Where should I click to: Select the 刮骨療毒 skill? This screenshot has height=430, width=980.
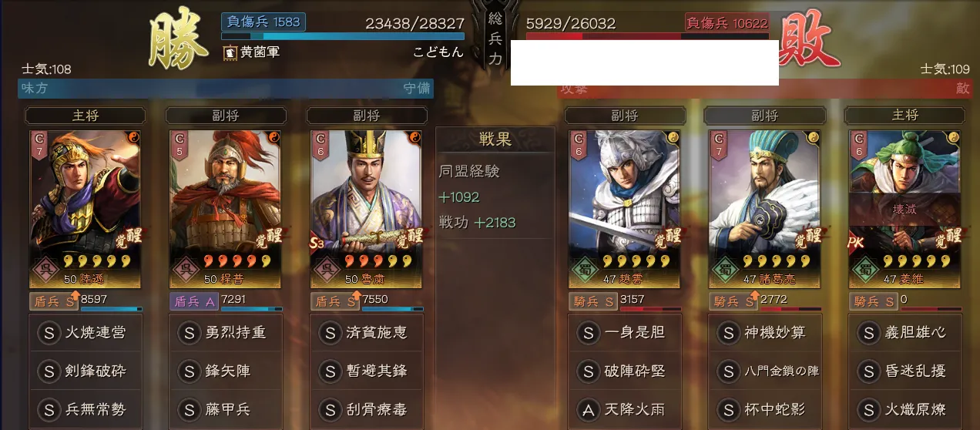[x=366, y=408]
